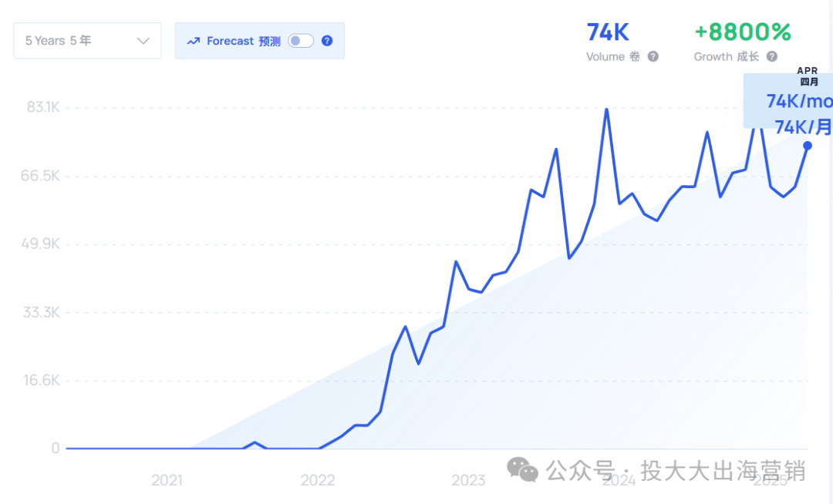Toggle the Forecast switch on
This screenshot has height=504, width=833.
(301, 41)
